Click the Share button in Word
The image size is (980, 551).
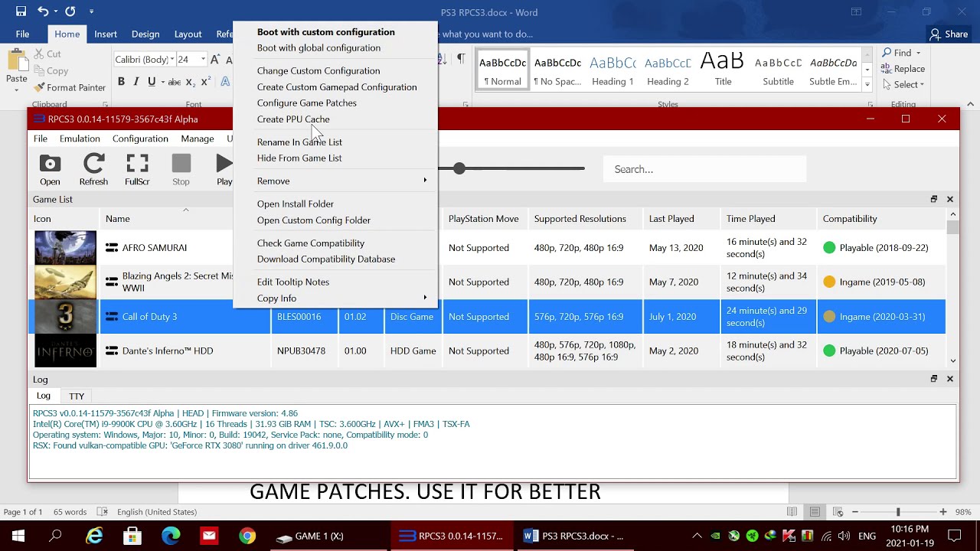949,34
